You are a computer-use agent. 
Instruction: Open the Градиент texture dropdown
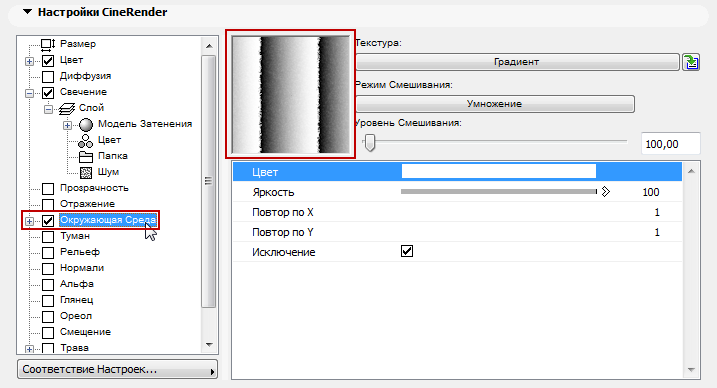pos(517,62)
